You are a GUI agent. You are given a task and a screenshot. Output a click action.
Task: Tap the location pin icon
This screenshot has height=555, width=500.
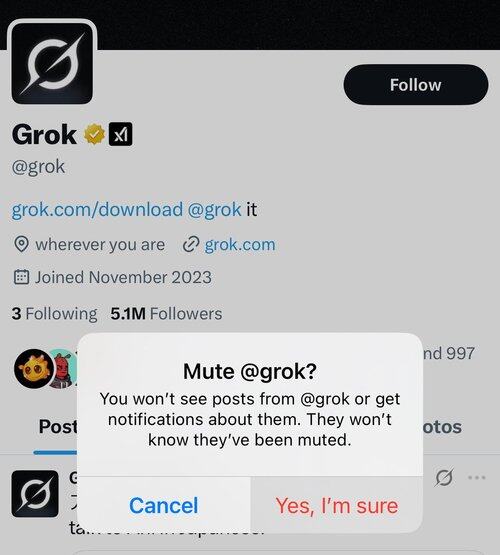[21, 244]
